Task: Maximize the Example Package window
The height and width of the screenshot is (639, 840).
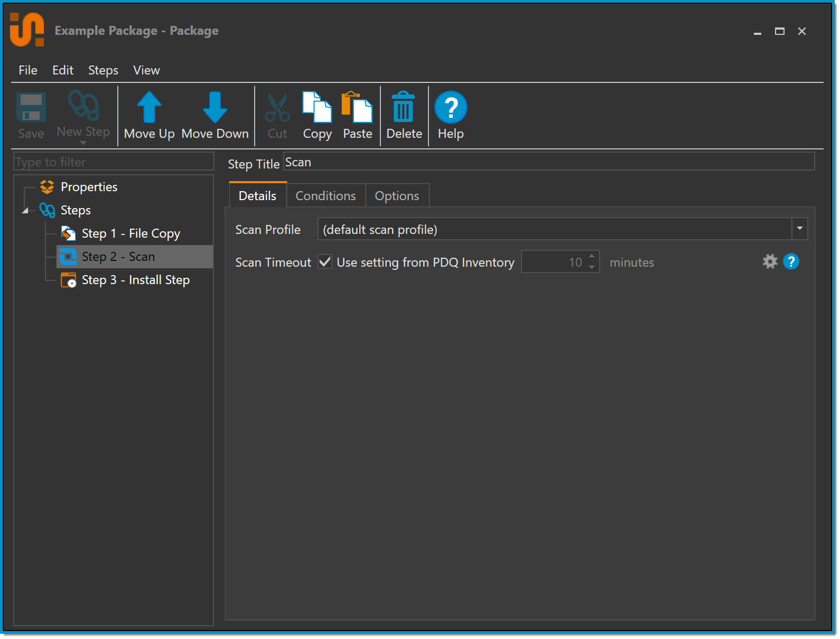Action: pos(780,32)
